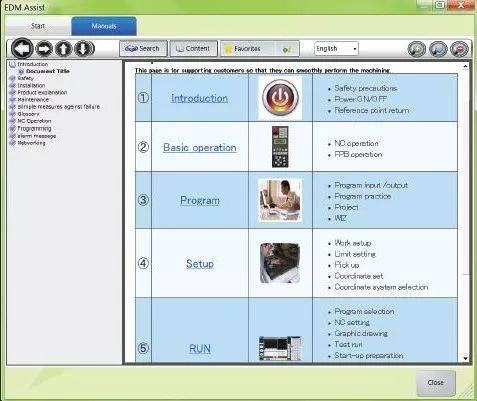Viewport: 477px width, 401px height.
Task: Click the middle round zoom icon
Action: tap(438, 49)
